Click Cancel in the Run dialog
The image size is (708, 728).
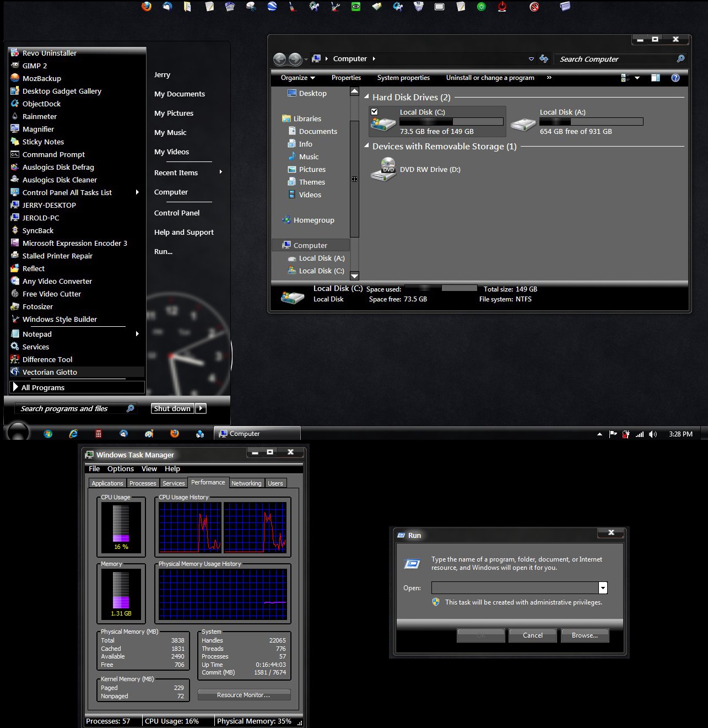coord(533,635)
